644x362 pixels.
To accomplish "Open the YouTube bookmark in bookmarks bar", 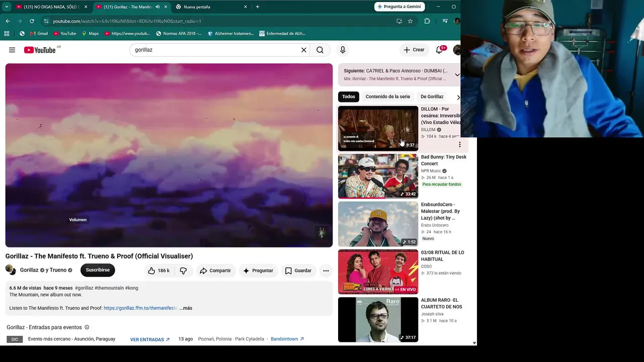I will coord(64,34).
